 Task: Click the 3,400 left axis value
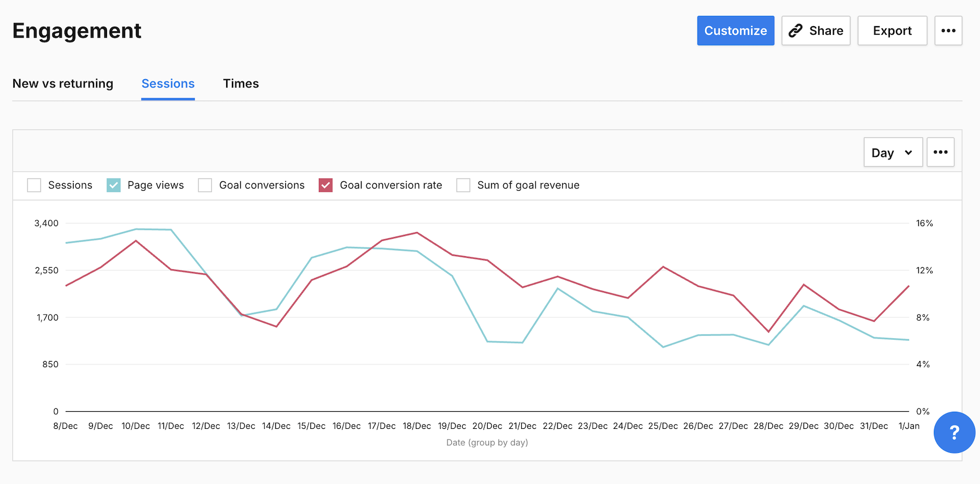click(x=46, y=223)
